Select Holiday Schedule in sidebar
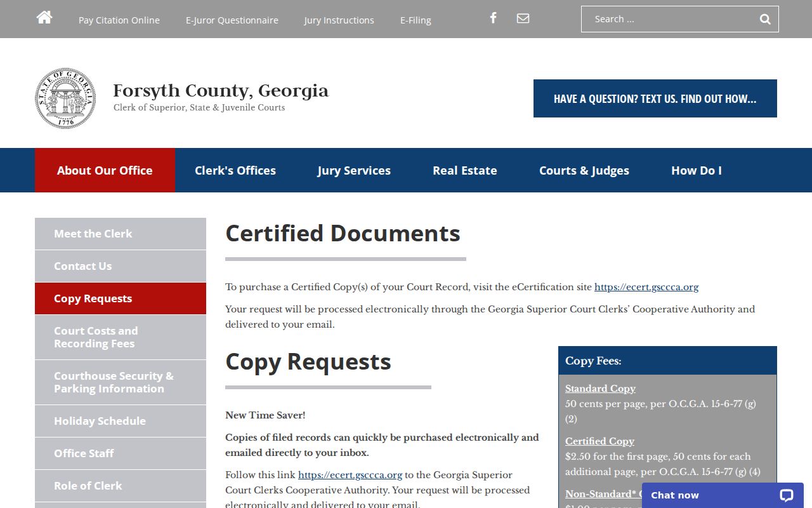This screenshot has width=812, height=508. tap(121, 421)
